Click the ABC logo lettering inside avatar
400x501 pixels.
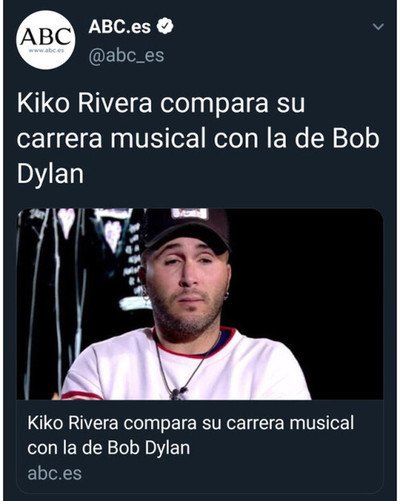[46, 36]
